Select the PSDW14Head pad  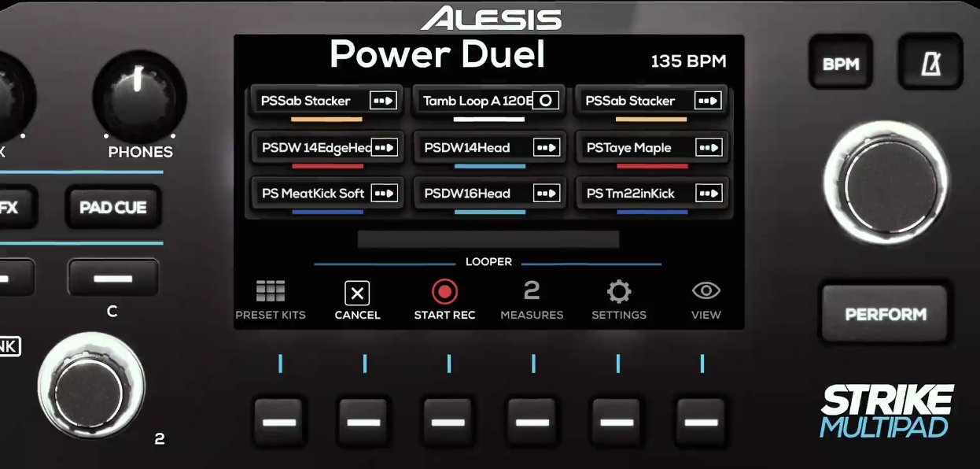pyautogui.click(x=489, y=147)
